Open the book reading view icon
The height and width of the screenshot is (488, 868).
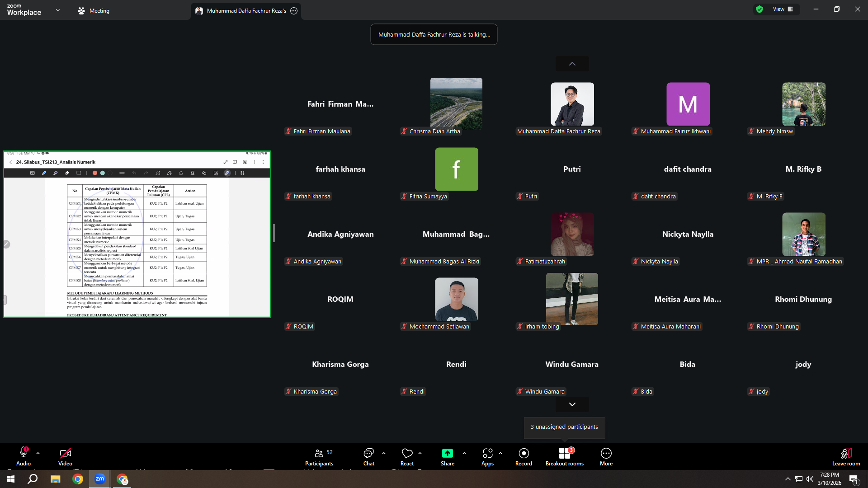tap(235, 162)
